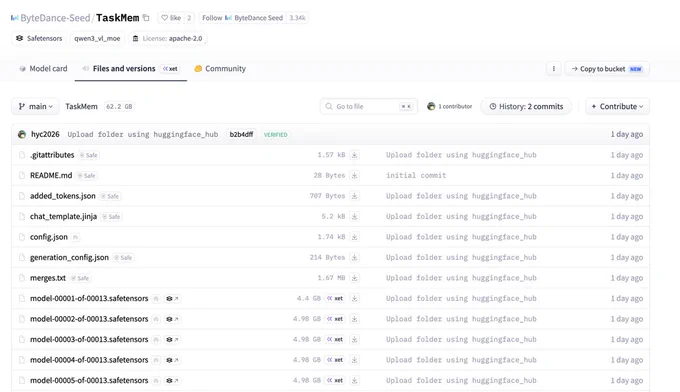The width and height of the screenshot is (680, 392).
Task: Download the README.md file
Action: (x=354, y=175)
